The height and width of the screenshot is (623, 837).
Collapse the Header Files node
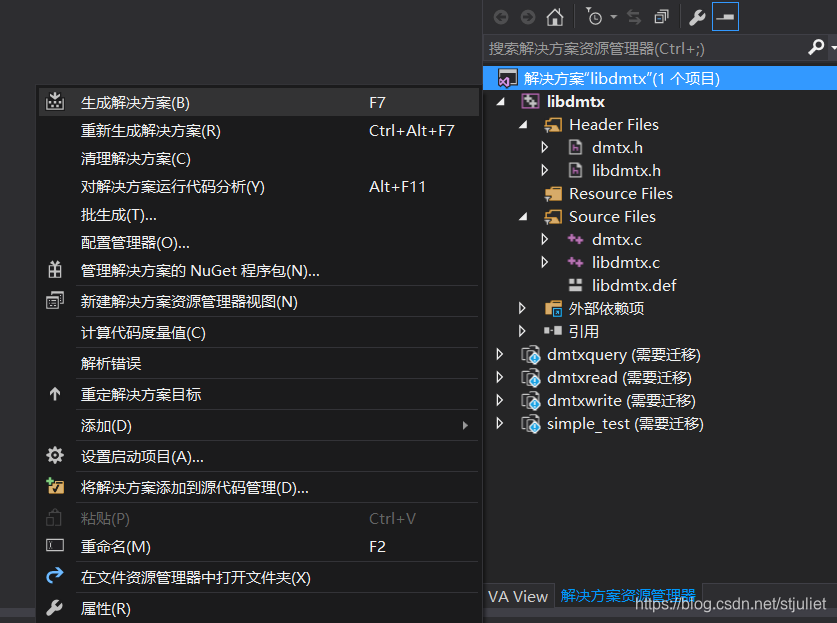point(524,124)
